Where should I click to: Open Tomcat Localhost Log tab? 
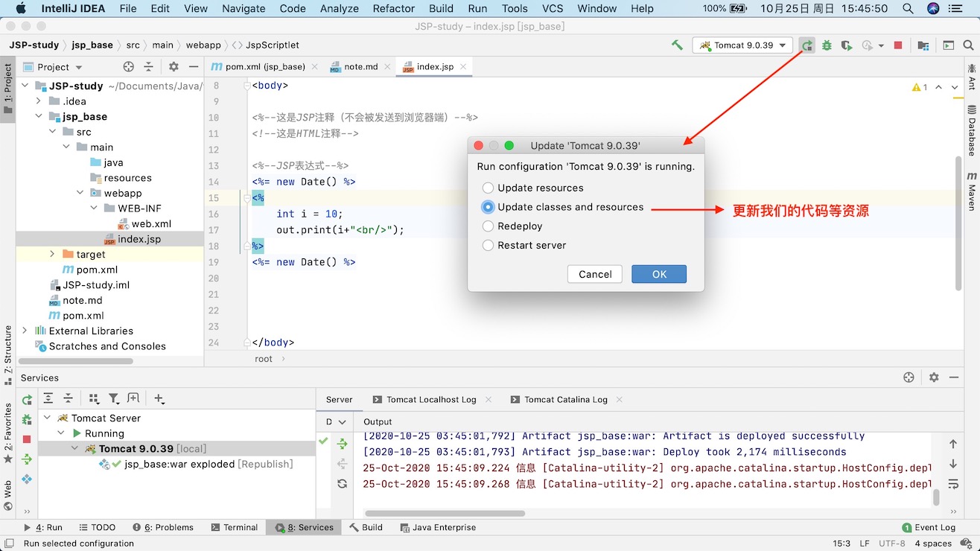[431, 399]
